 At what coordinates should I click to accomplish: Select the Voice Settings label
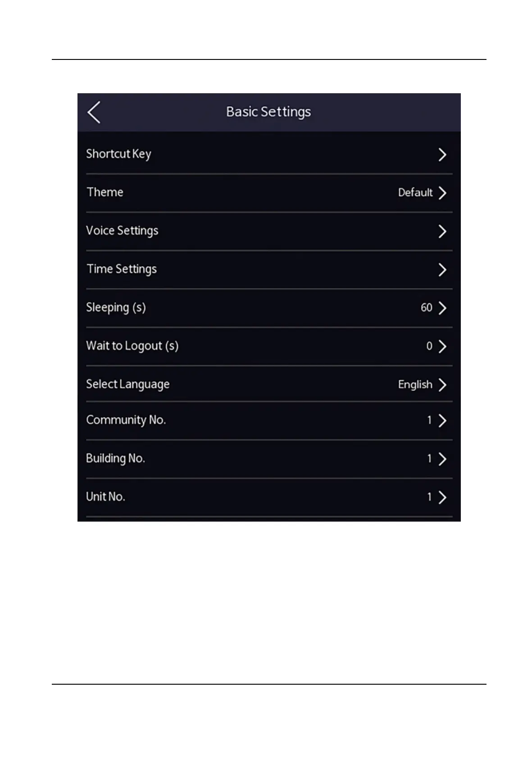pos(122,231)
